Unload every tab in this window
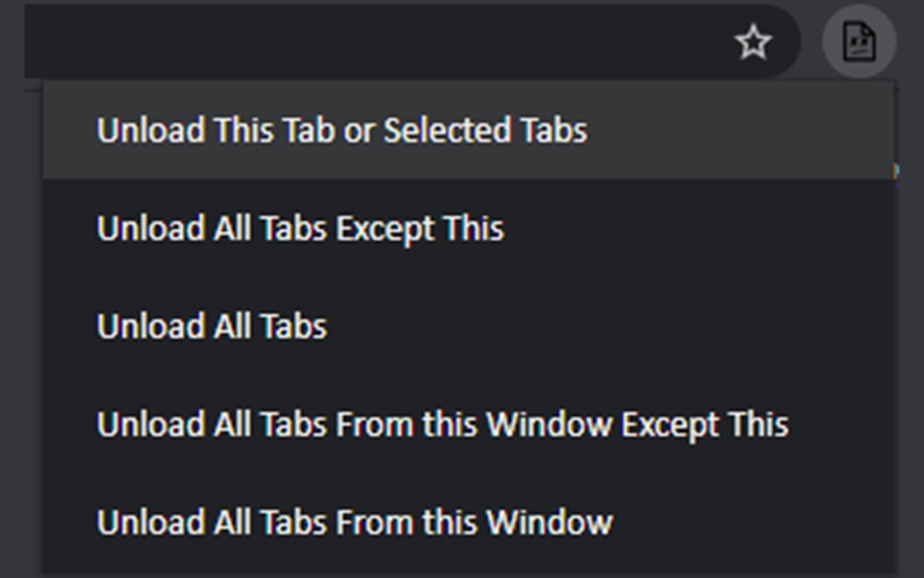Screen dimensions: 924x578 click(x=354, y=522)
